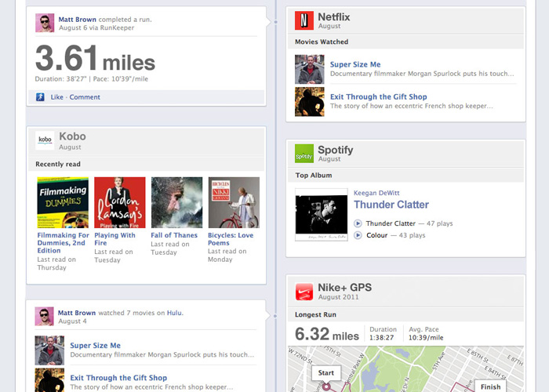Open the Exit Through the Gift Shop thumbnail in the Hulu post
This screenshot has width=549, height=392.
pyautogui.click(x=49, y=380)
